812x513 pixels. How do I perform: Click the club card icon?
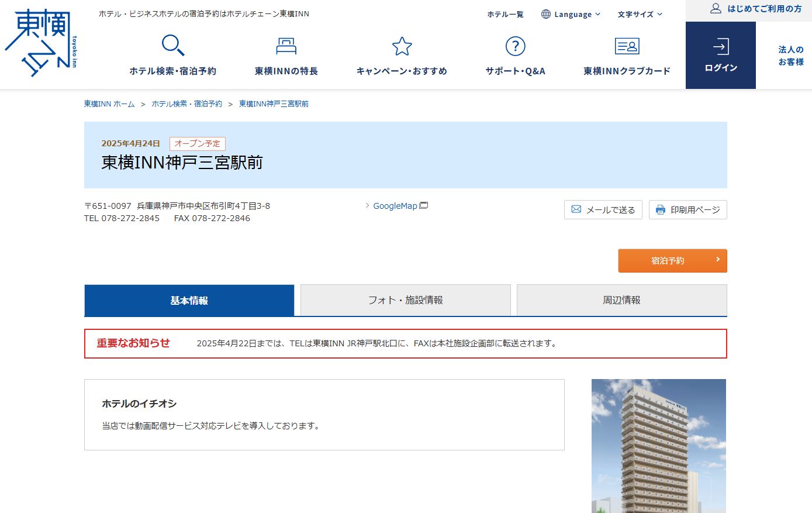[627, 46]
